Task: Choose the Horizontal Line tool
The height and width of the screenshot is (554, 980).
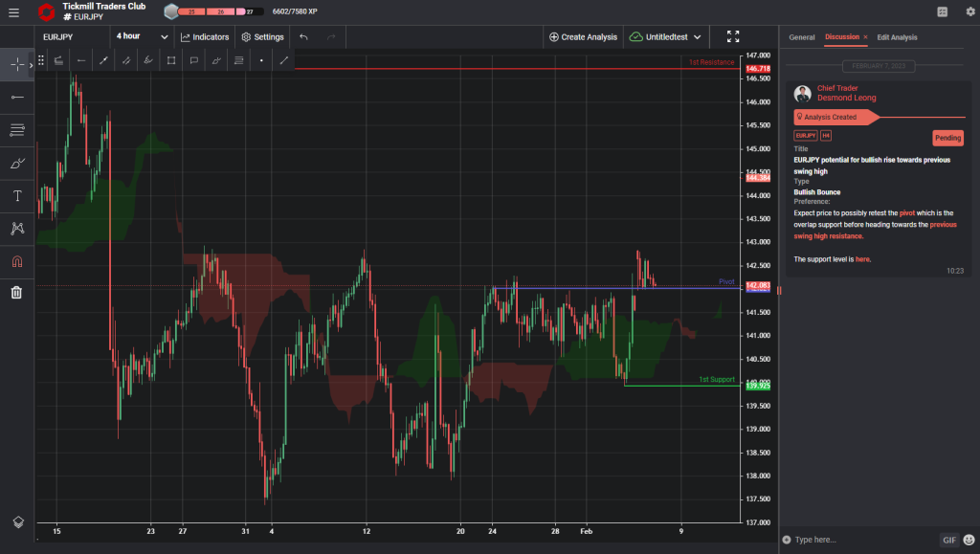Action: 81,60
